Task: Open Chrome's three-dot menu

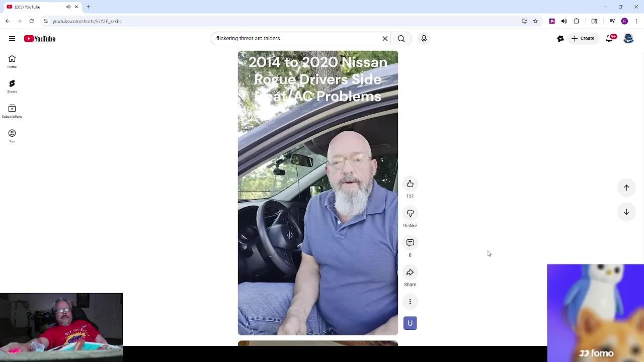Action: click(x=637, y=21)
